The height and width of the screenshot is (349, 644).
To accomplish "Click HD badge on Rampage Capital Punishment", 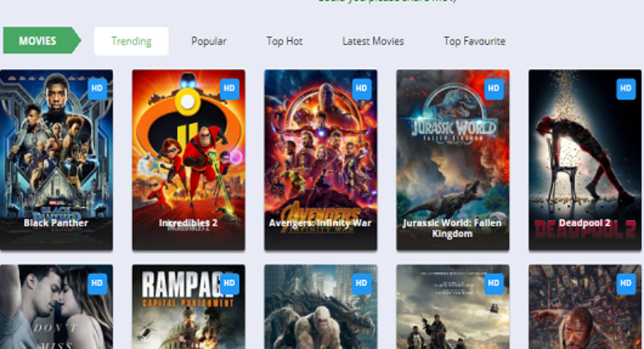I will pyautogui.click(x=230, y=283).
